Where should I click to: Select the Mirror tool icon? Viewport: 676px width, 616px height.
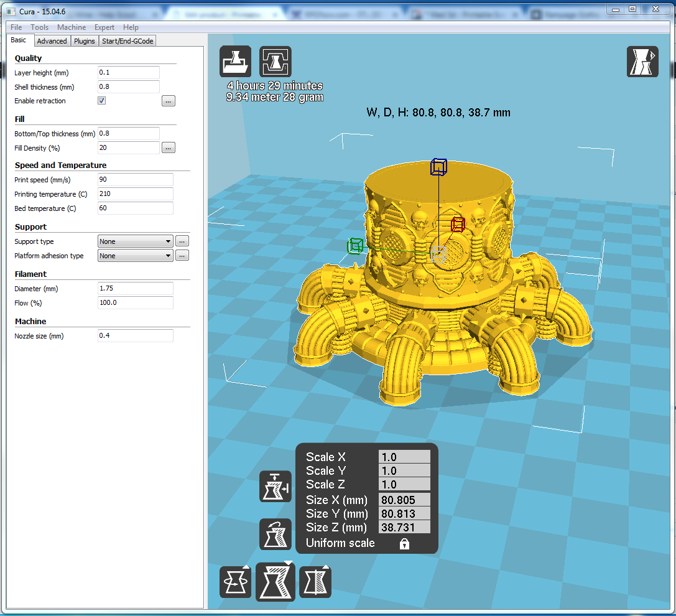coord(315,582)
